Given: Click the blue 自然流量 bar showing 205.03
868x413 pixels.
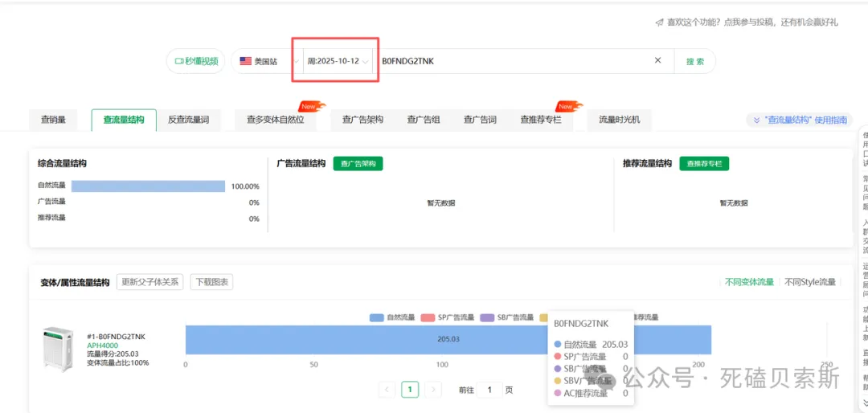Looking at the screenshot, I should pyautogui.click(x=362, y=340).
